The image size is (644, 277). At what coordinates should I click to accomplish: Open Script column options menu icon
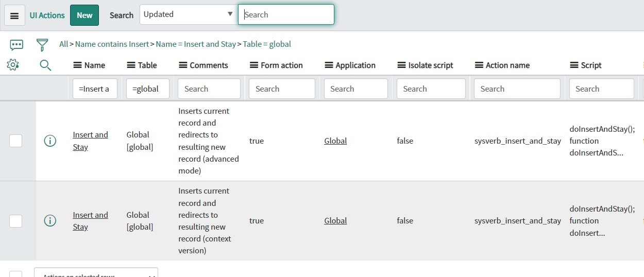point(574,65)
